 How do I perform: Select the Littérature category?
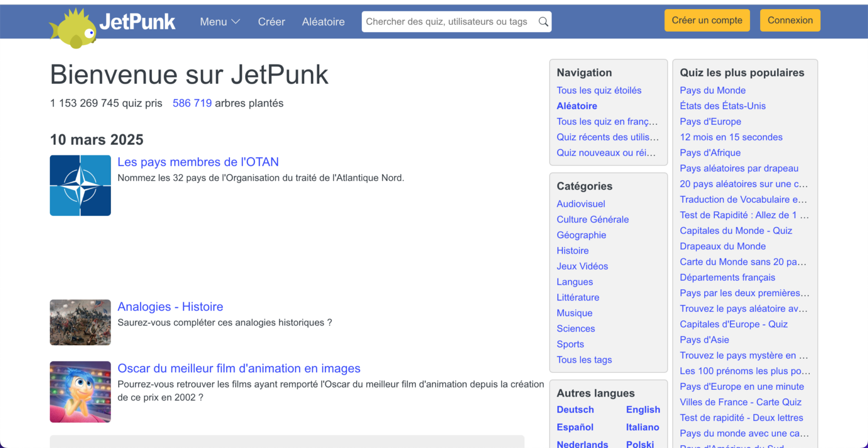[x=578, y=297]
